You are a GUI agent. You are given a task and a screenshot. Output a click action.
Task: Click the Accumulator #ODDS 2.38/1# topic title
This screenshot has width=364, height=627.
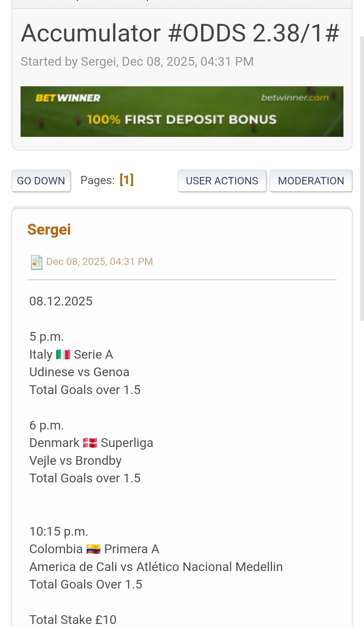point(180,33)
